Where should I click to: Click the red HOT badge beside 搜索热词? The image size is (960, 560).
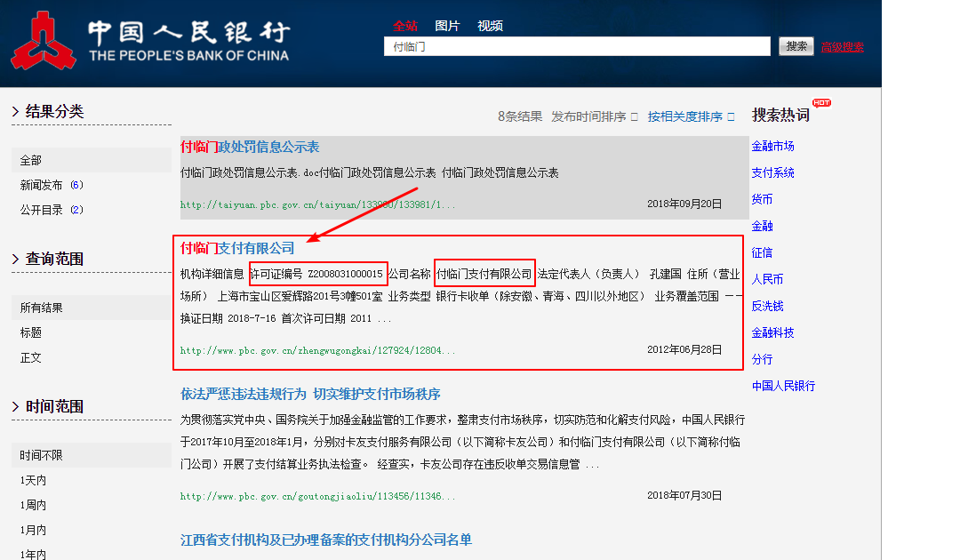(x=820, y=102)
